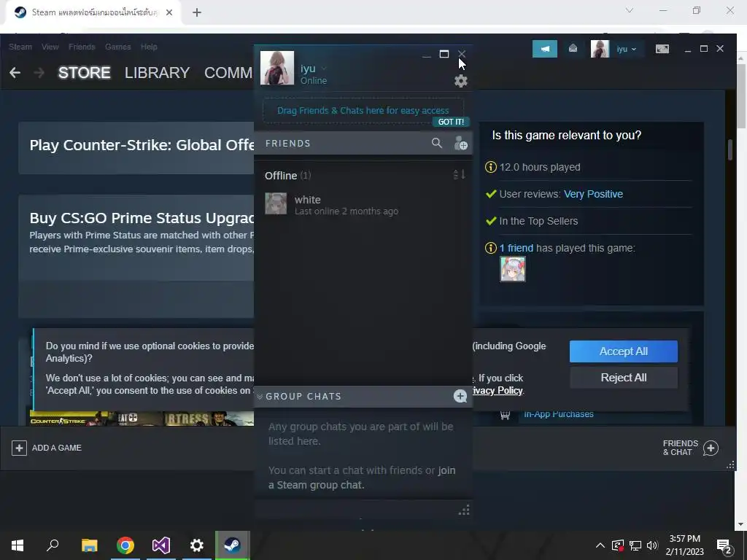
Task: Open Steam menu
Action: click(x=20, y=47)
